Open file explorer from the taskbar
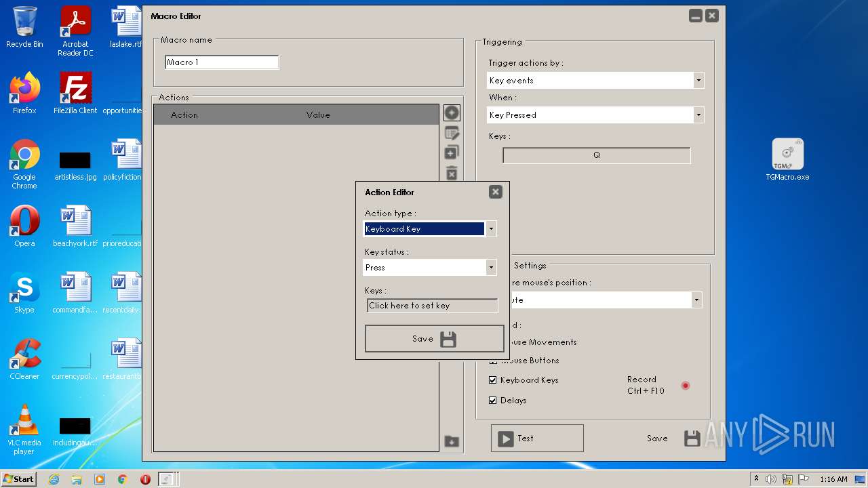The width and height of the screenshot is (868, 488). pos(77,479)
